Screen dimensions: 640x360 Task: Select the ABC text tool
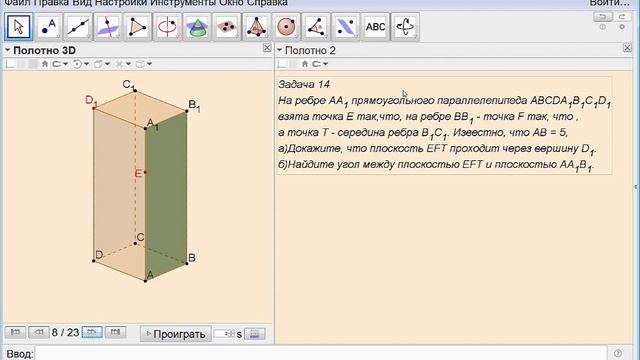pyautogui.click(x=375, y=27)
